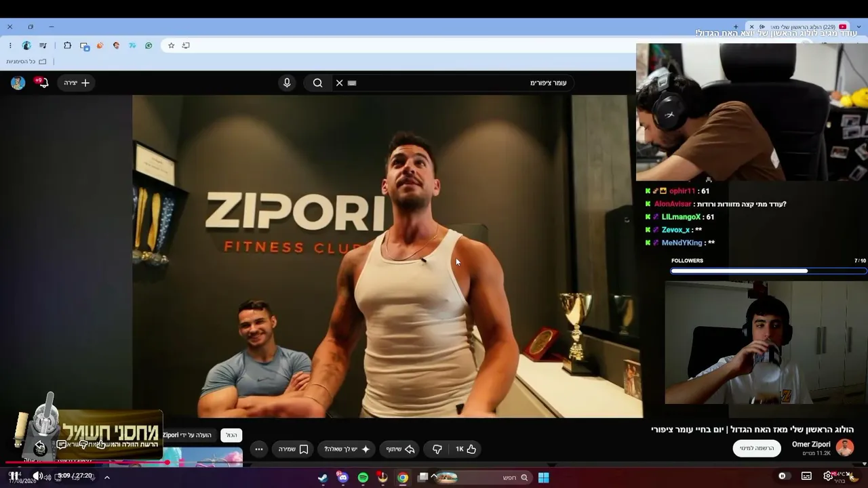Image resolution: width=868 pixels, height=488 pixels.
Task: Like the video (1K thumbs up)
Action: 466,449
